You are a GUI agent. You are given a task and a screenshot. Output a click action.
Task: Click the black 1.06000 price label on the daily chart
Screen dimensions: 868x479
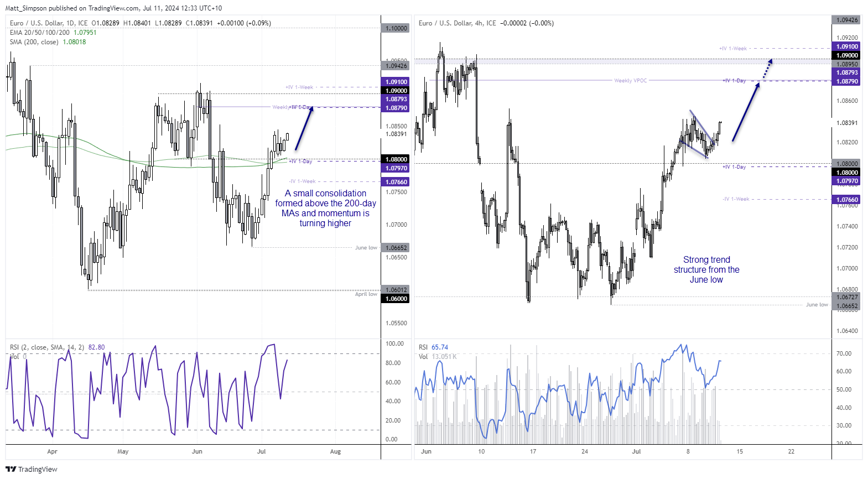tap(396, 299)
